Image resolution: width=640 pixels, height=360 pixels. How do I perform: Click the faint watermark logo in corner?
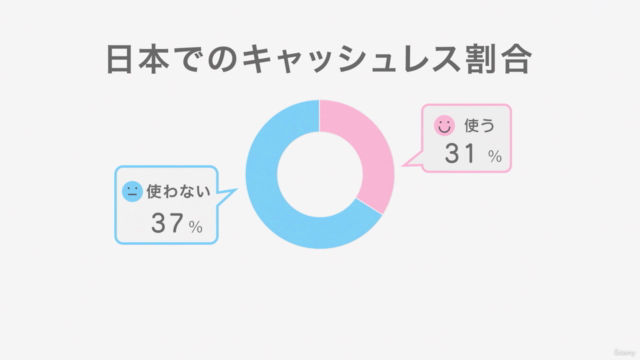tap(624, 353)
